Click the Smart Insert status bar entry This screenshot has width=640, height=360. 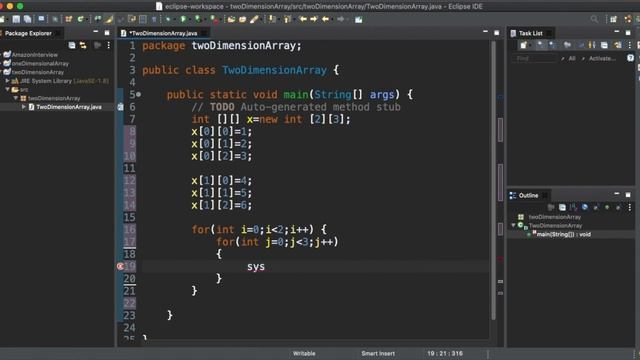[x=378, y=353]
